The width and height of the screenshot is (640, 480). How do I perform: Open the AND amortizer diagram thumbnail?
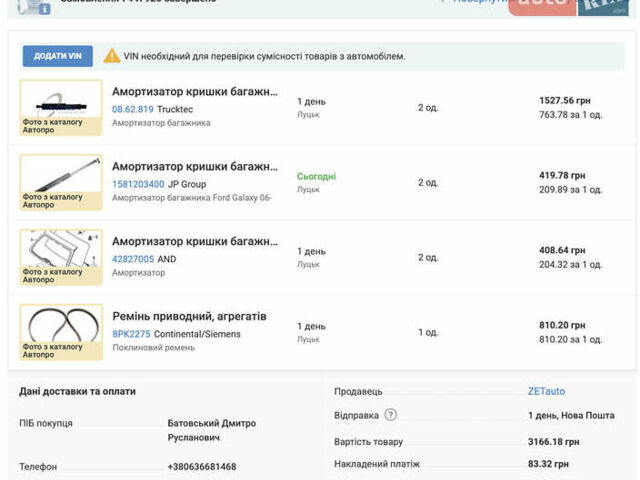click(61, 258)
